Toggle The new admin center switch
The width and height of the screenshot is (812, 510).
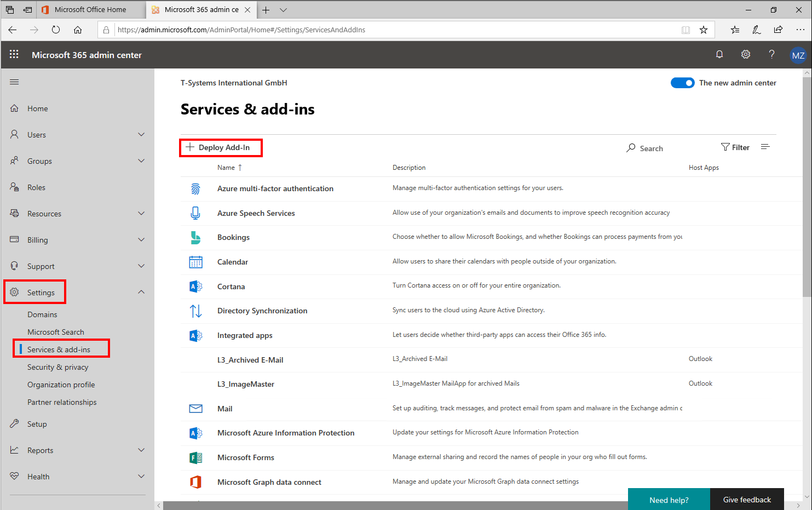[683, 83]
